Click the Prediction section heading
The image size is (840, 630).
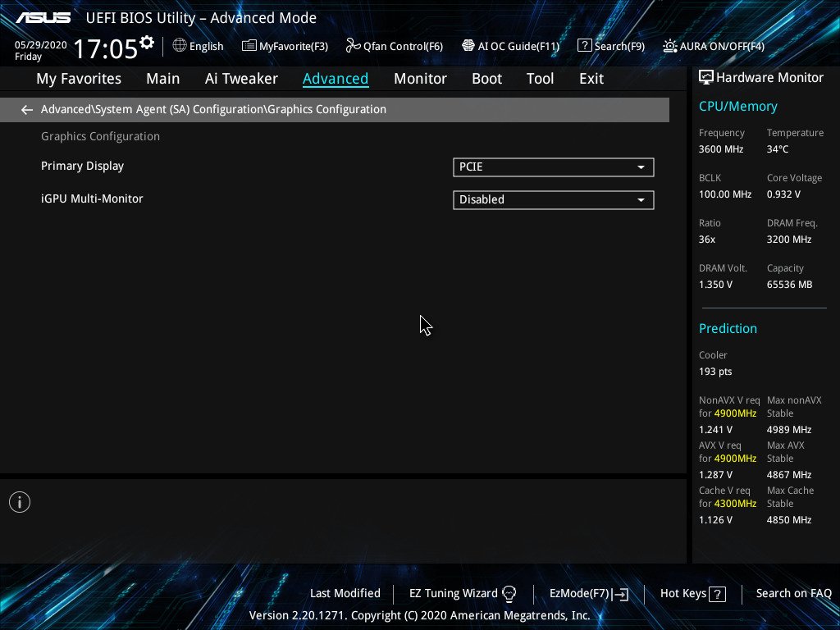pyautogui.click(x=728, y=328)
